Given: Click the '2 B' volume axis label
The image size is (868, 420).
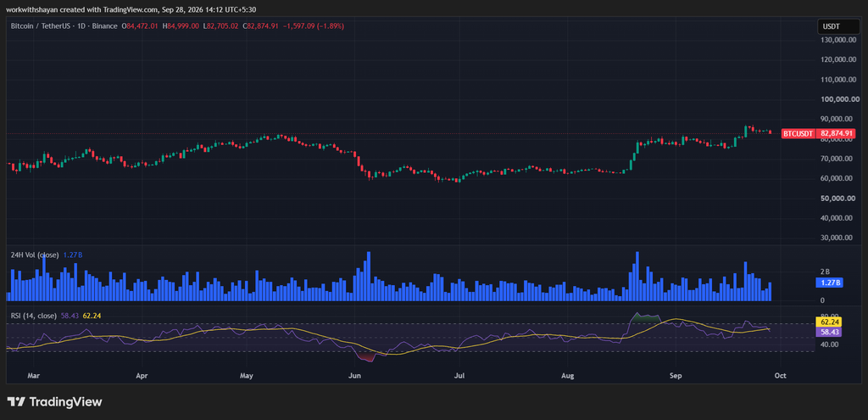Looking at the screenshot, I should point(825,272).
